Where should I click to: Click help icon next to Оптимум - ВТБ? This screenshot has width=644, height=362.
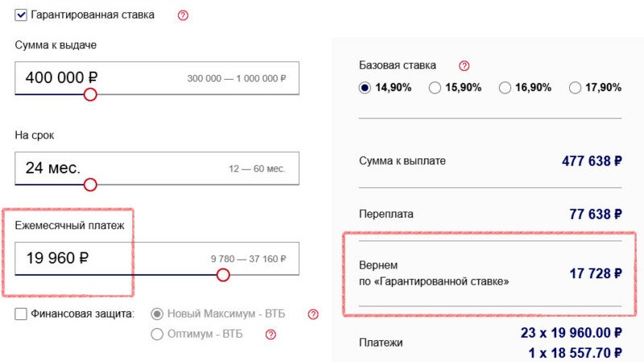pos(270,335)
